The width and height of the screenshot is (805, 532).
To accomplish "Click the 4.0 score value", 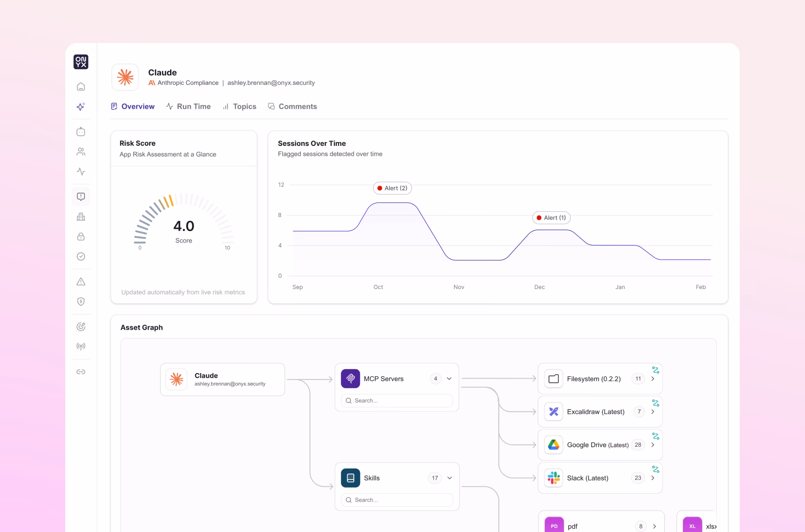I will [x=184, y=226].
